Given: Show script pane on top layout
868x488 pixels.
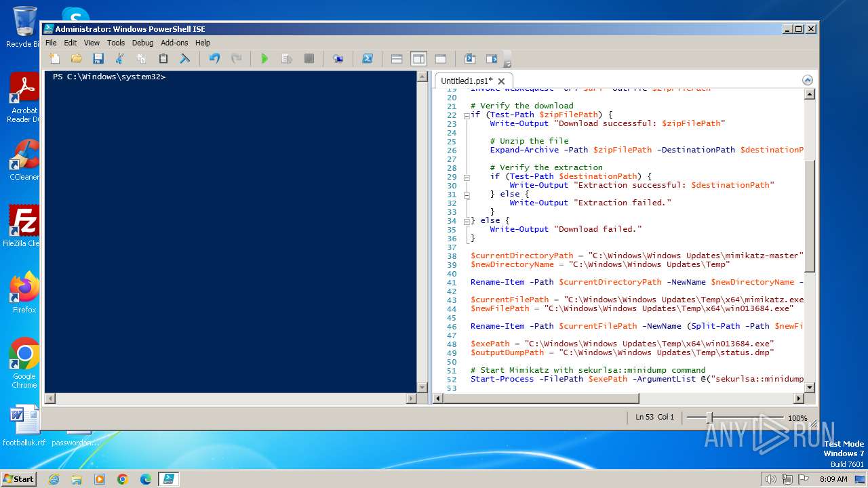Looking at the screenshot, I should (397, 59).
